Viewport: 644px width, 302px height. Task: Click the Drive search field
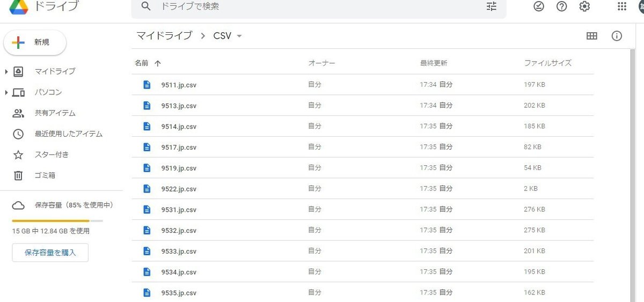click(317, 6)
